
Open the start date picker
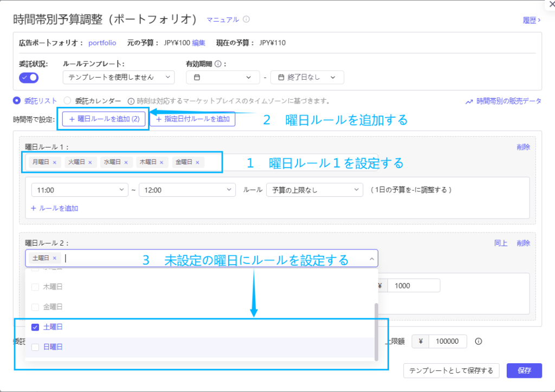click(x=223, y=77)
